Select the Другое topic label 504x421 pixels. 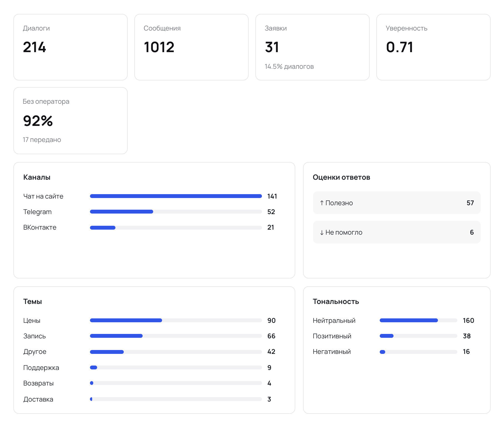tap(35, 352)
